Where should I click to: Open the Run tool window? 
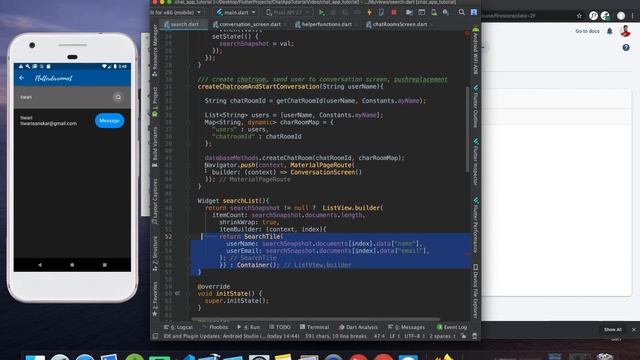pos(249,327)
